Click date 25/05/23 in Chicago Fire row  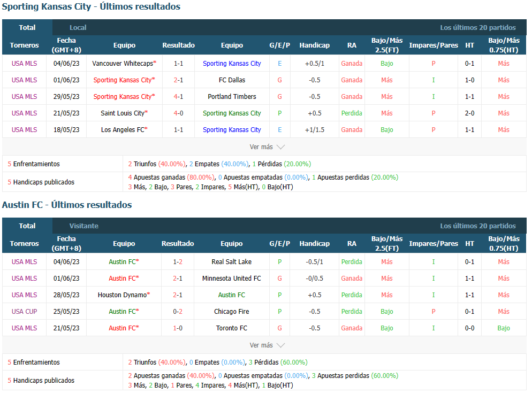(66, 311)
